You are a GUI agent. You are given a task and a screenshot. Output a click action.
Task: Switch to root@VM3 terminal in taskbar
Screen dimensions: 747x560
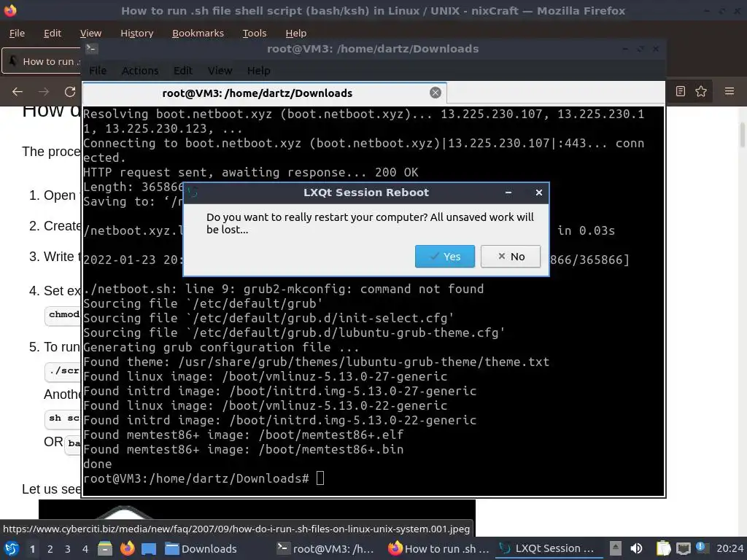326,548
